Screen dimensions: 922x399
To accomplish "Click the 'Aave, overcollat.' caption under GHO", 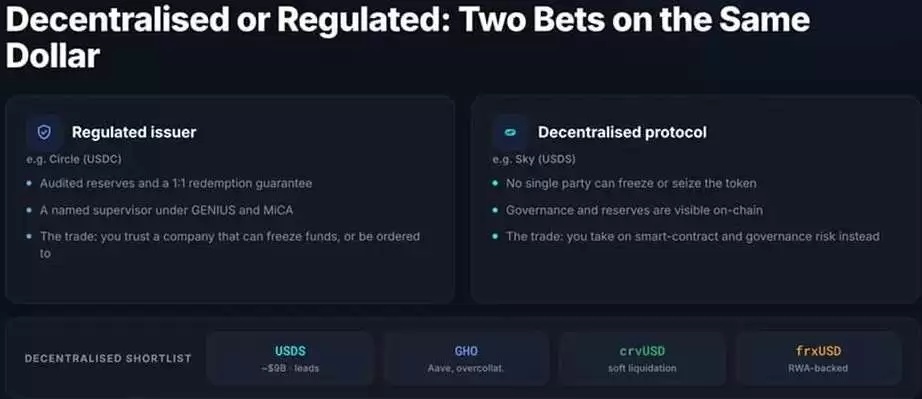I will click(x=466, y=368).
